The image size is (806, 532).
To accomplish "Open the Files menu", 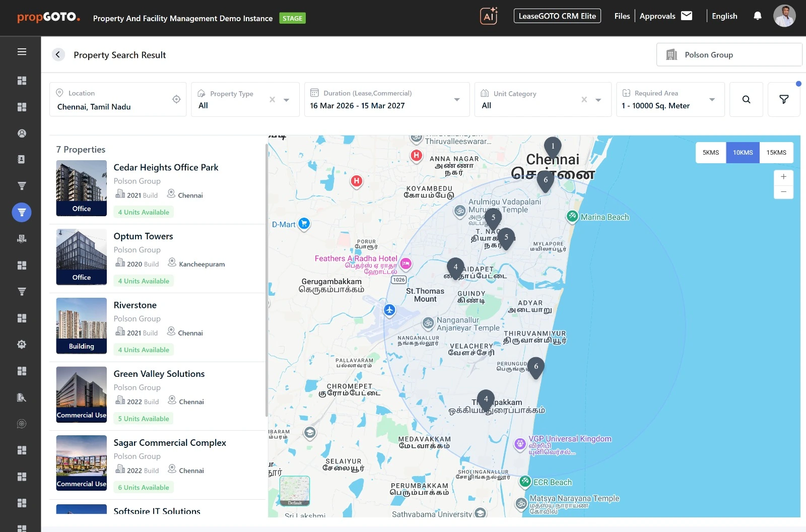I will (622, 16).
